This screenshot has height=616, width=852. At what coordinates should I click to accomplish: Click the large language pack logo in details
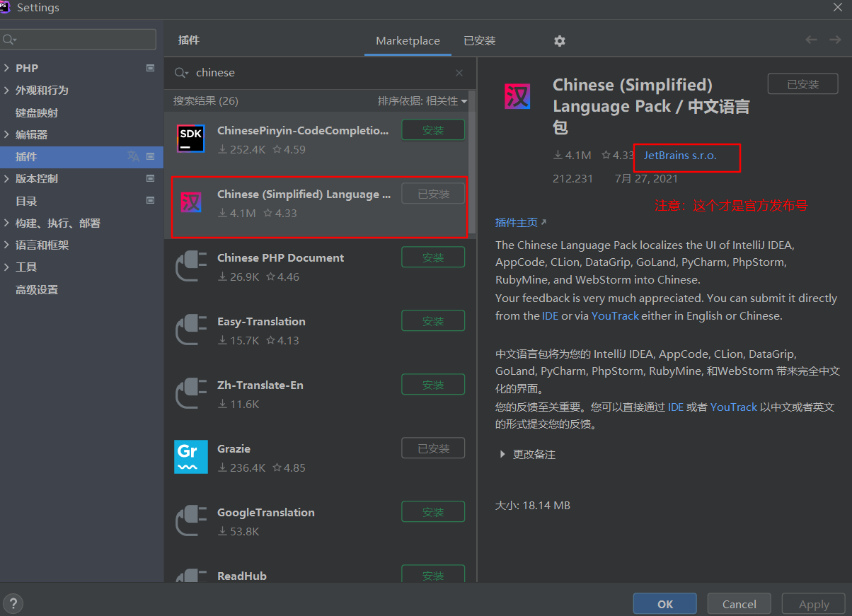(x=517, y=96)
